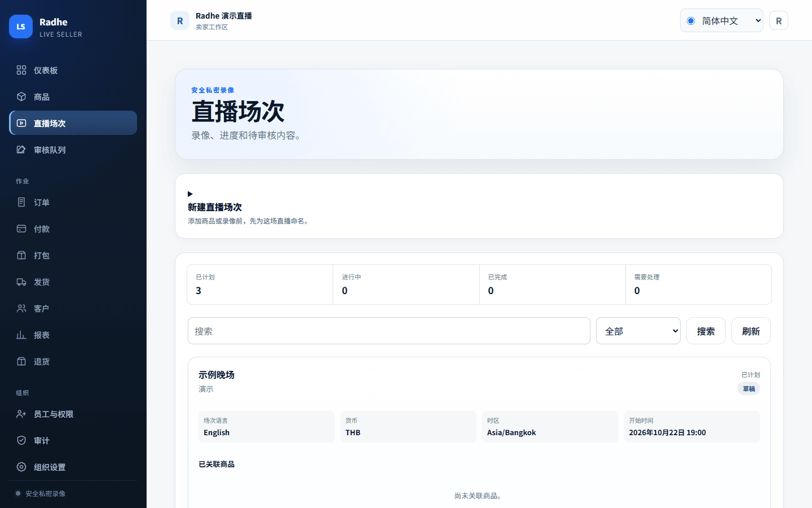Screen dimensions: 812x508
Task: Click the orders document icon
Action: point(21,202)
